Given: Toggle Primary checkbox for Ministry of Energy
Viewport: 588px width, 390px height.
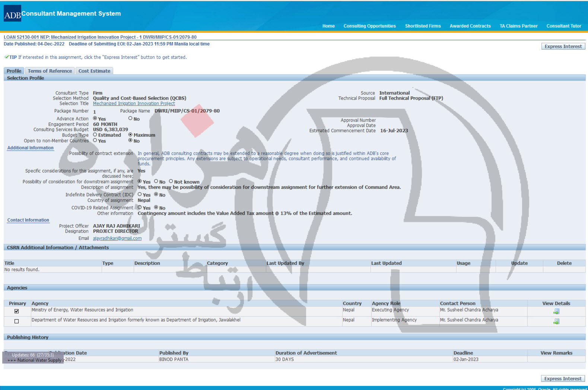Looking at the screenshot, I should pos(16,311).
